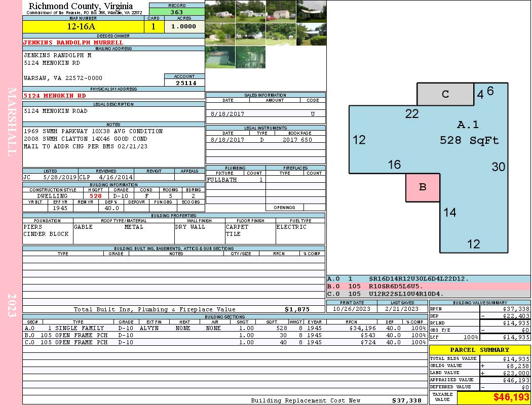The image size is (532, 405).
Task: Open photo of pink shed beside red car
Action: (281, 12)
